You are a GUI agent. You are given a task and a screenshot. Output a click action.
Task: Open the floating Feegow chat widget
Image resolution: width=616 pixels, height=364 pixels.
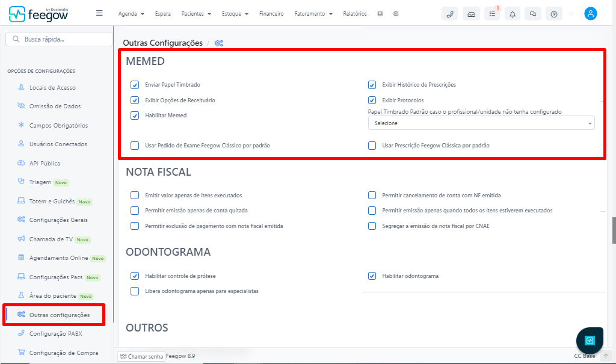click(x=590, y=341)
